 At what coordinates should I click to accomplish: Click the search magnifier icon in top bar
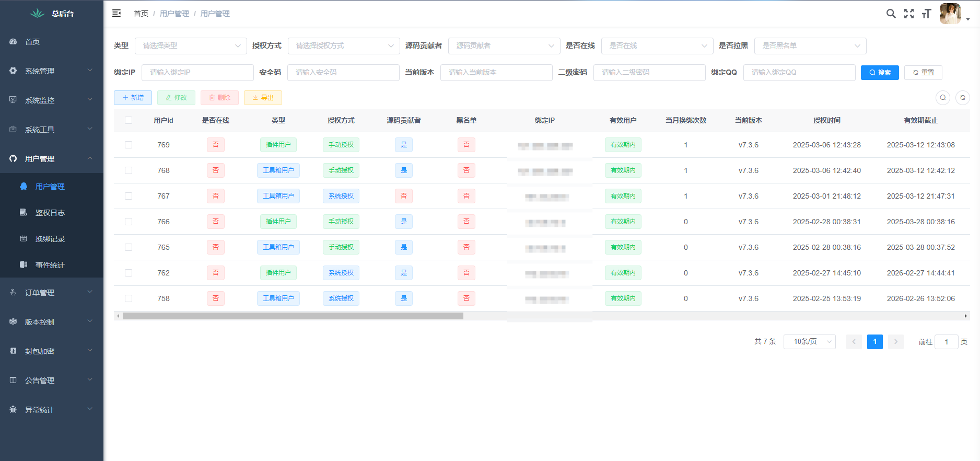[x=891, y=14]
